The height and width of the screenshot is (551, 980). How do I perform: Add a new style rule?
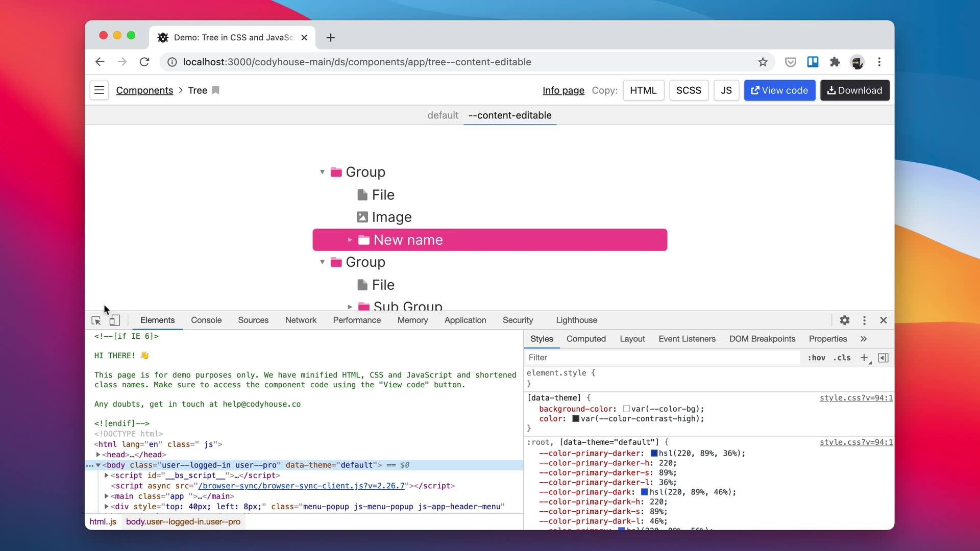(x=864, y=358)
